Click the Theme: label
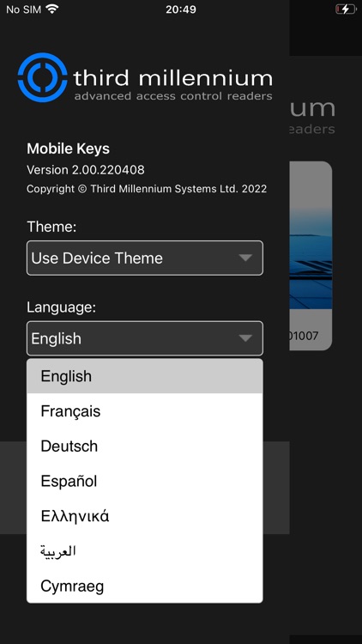 [x=51, y=227]
